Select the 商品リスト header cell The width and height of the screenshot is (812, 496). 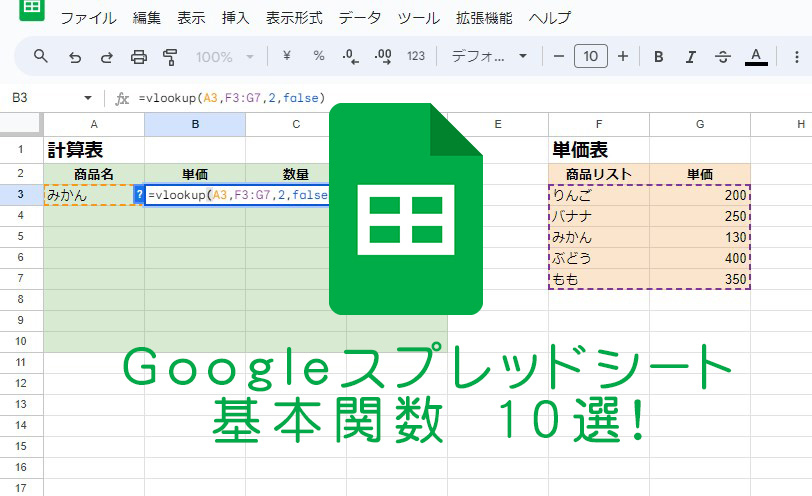click(x=599, y=174)
